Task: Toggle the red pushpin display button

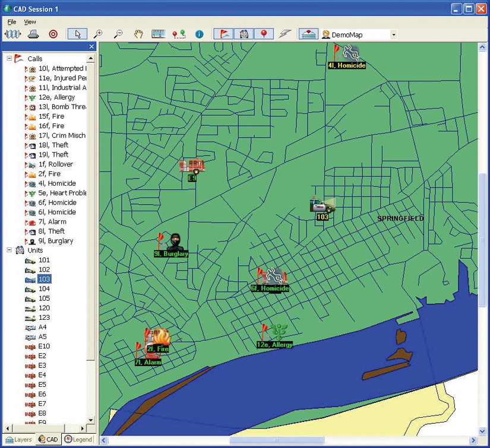Action: coord(264,34)
